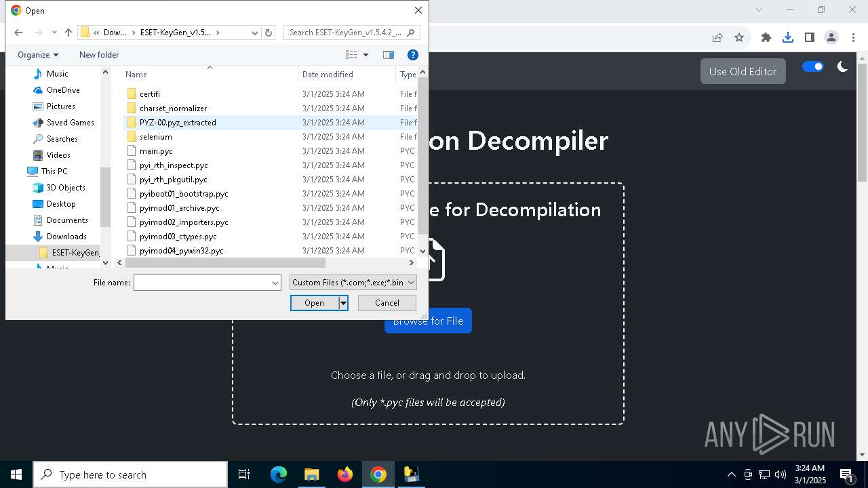Open the address path history dropdown
868x488 pixels.
tap(255, 33)
